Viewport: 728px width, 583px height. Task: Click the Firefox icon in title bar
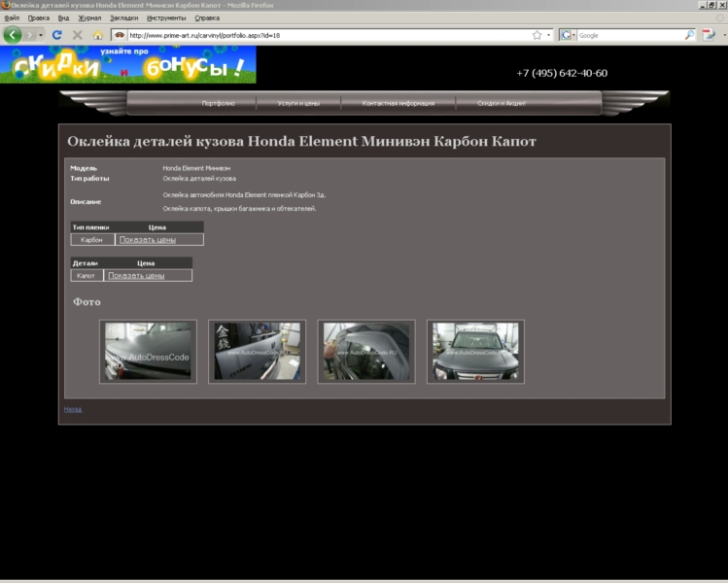click(x=6, y=5)
